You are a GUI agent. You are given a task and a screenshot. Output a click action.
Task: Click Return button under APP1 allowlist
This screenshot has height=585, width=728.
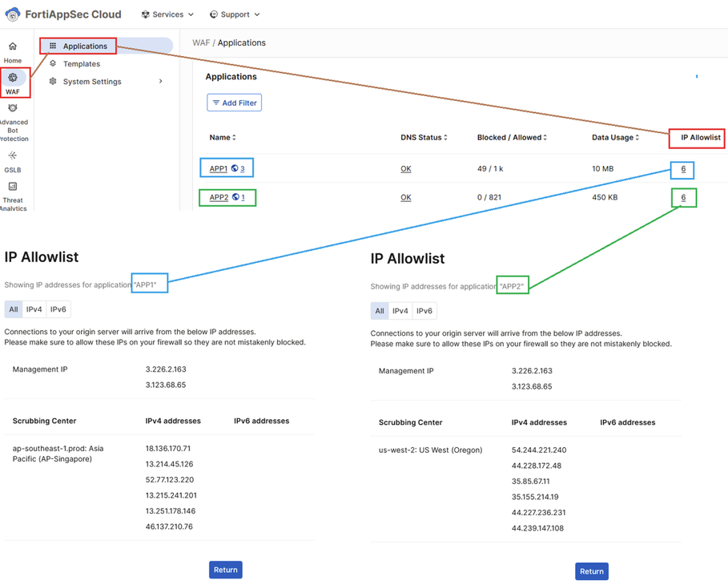point(226,570)
